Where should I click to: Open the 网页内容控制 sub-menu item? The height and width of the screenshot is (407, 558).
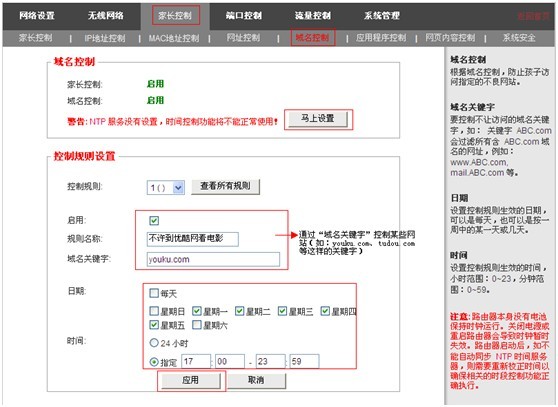(x=450, y=38)
